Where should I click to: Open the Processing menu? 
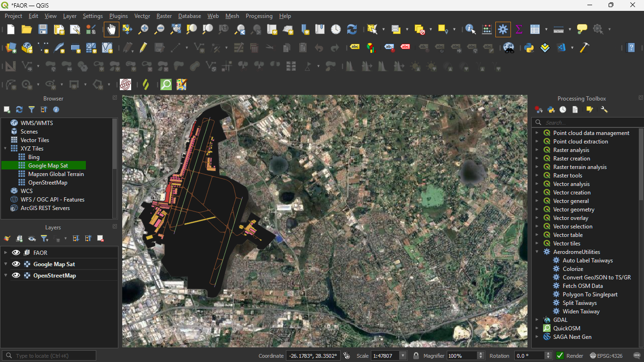coord(259,16)
